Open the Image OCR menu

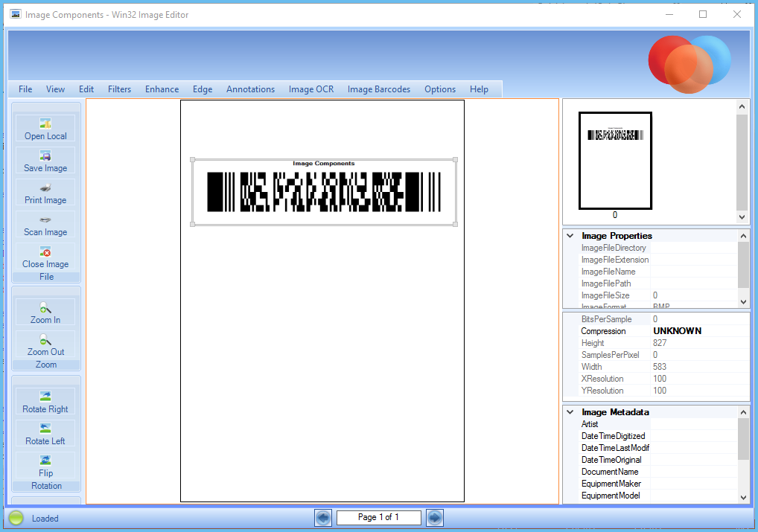pyautogui.click(x=311, y=89)
